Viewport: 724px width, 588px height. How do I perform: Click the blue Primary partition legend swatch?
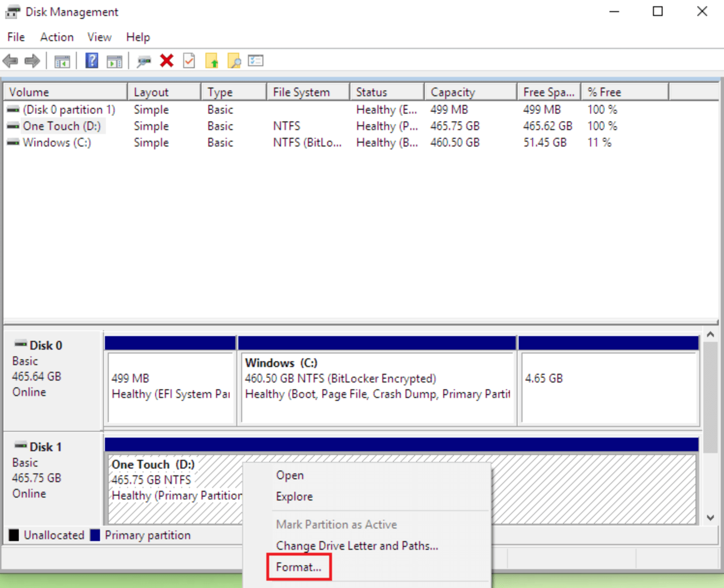point(95,535)
